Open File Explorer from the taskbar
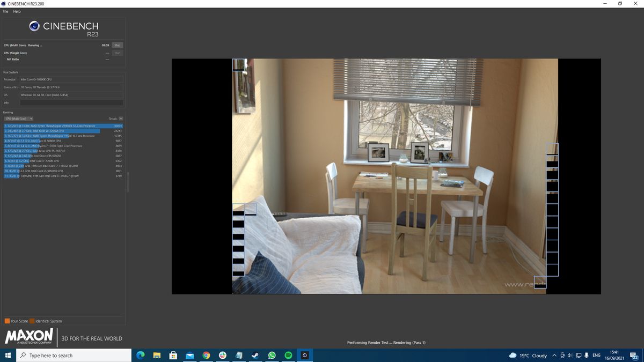 (x=157, y=355)
